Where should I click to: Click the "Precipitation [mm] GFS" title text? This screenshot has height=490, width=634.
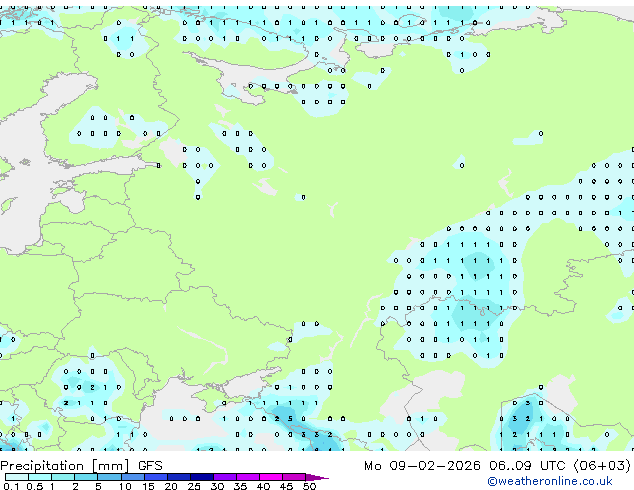tap(81, 466)
